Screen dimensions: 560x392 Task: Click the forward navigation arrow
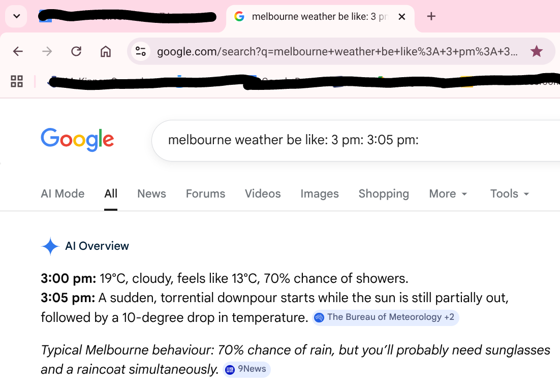[47, 51]
